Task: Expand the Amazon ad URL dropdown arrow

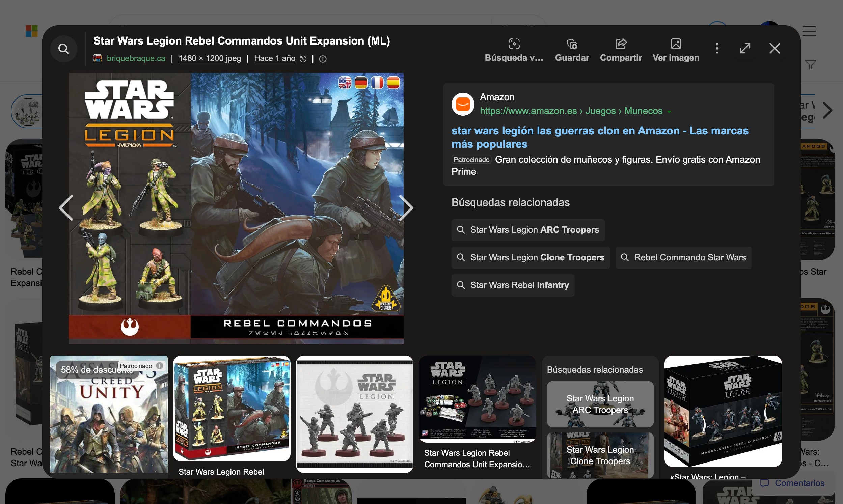Action: 669,112
